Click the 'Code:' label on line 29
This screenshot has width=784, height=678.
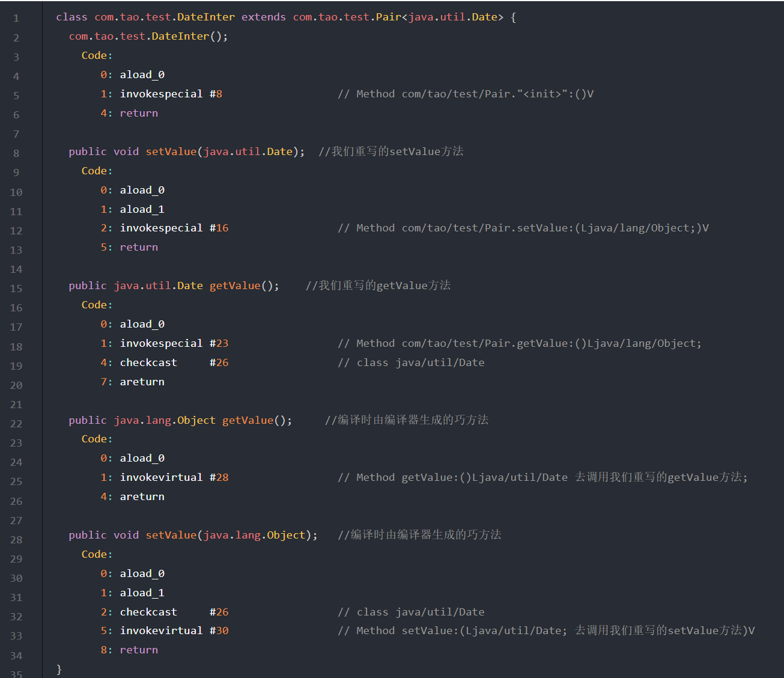click(97, 555)
